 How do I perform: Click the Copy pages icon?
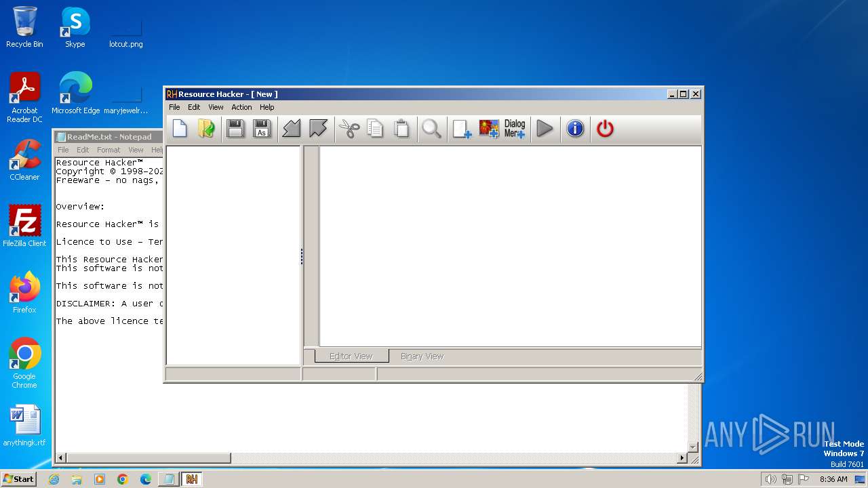pos(375,128)
